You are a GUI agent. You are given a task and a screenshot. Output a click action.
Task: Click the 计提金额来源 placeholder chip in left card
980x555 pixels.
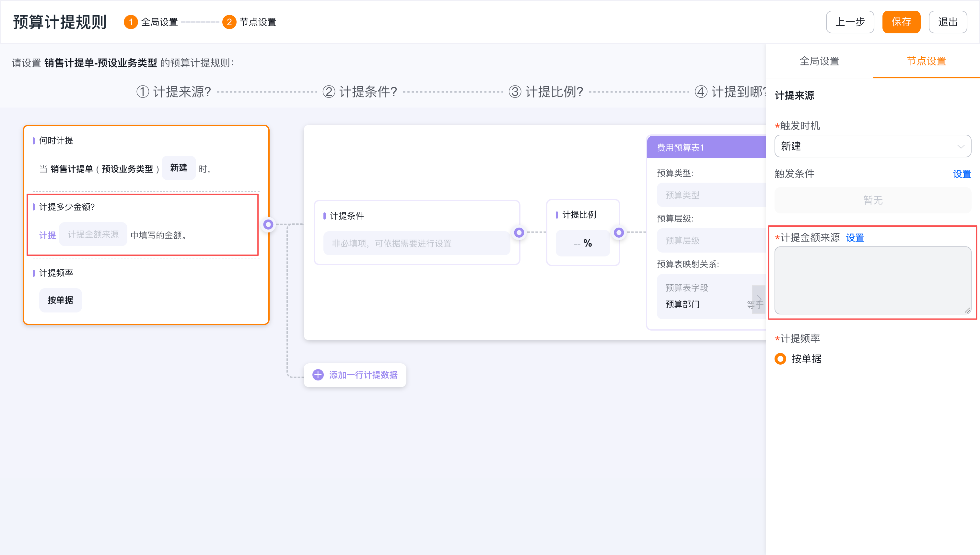tap(93, 234)
